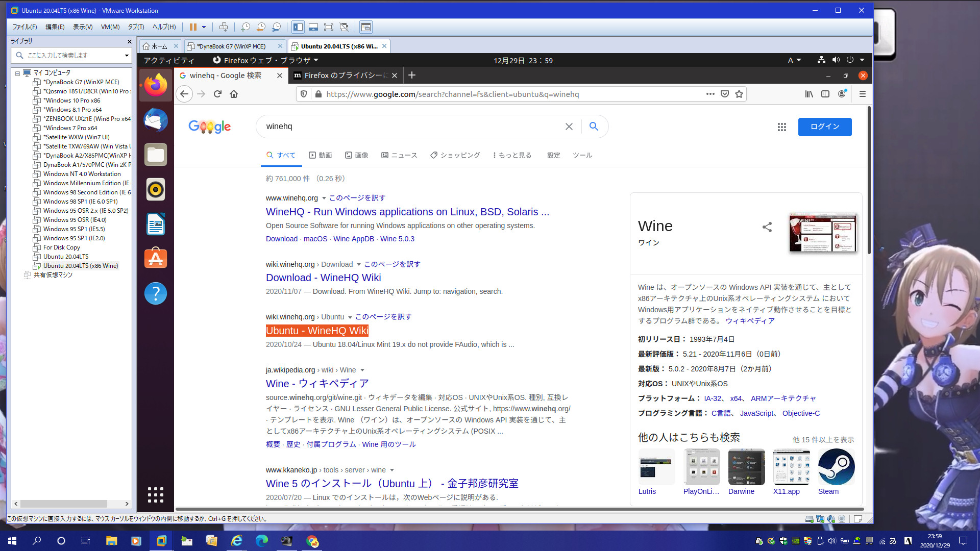Open Rhythmbox from the Ubuntu dock
980x551 pixels.
coord(156,189)
